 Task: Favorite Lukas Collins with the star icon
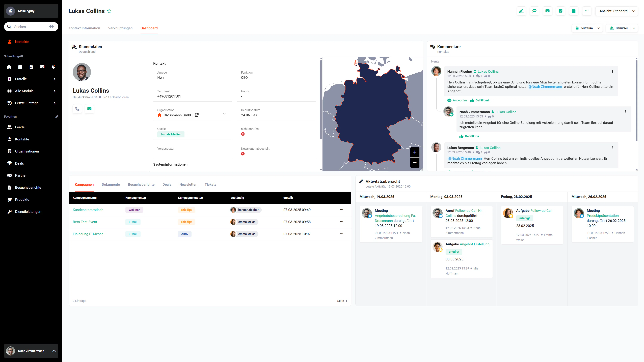click(109, 11)
